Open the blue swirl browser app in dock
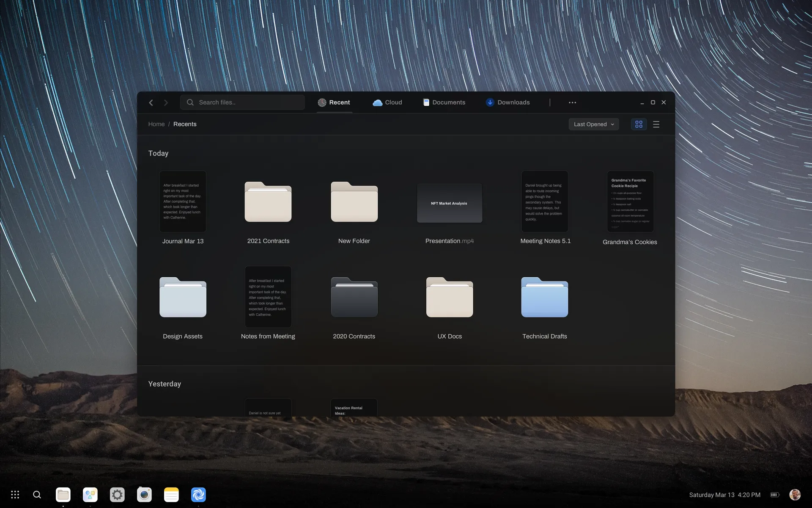 (x=198, y=494)
